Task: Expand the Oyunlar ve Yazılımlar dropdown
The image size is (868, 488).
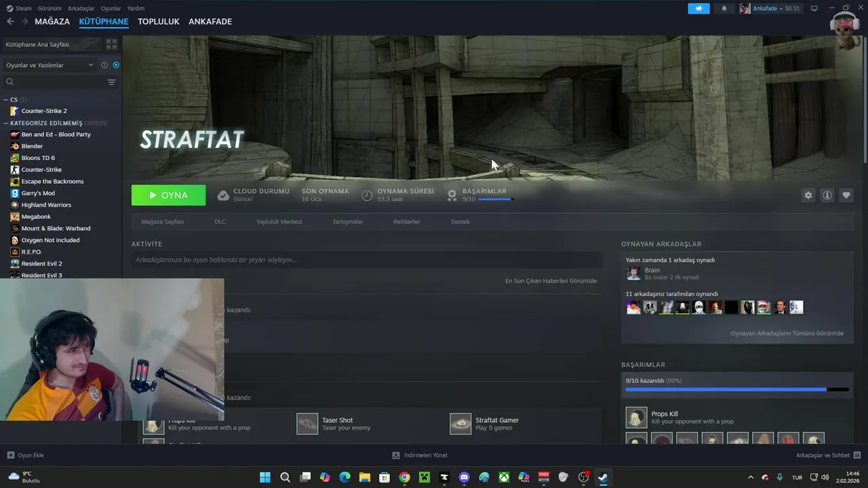Action: [x=50, y=65]
